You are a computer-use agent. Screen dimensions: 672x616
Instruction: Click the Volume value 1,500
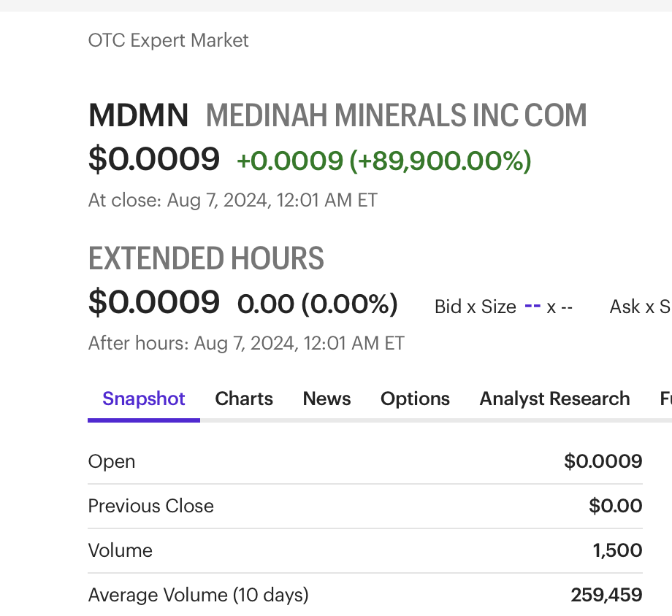(x=617, y=550)
